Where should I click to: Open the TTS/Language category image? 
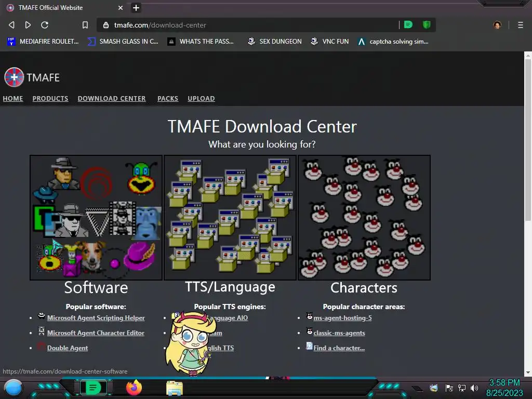coord(230,218)
